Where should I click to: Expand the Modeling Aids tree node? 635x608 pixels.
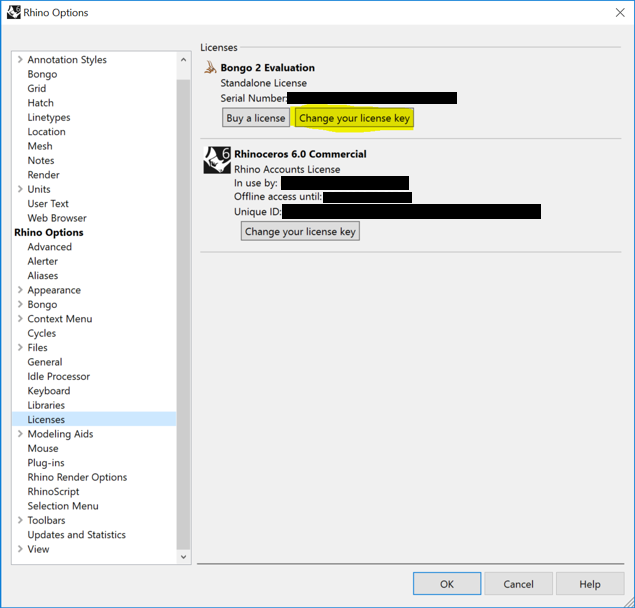click(x=20, y=434)
